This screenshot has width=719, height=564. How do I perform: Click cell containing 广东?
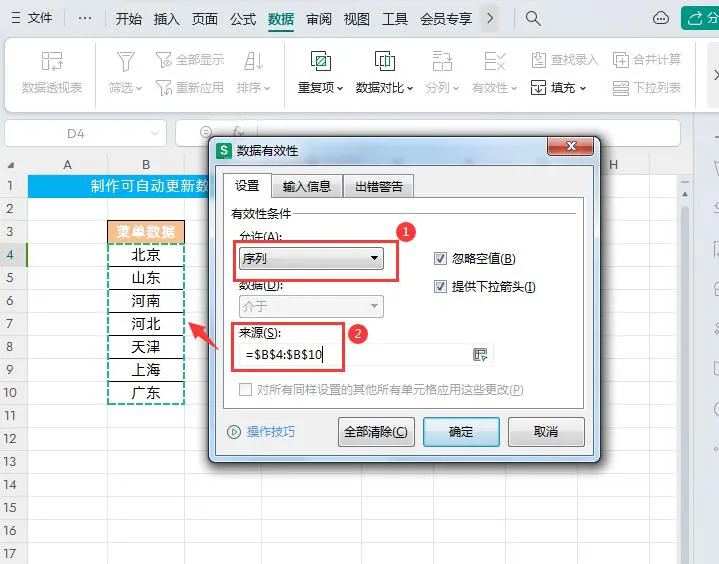tap(146, 393)
